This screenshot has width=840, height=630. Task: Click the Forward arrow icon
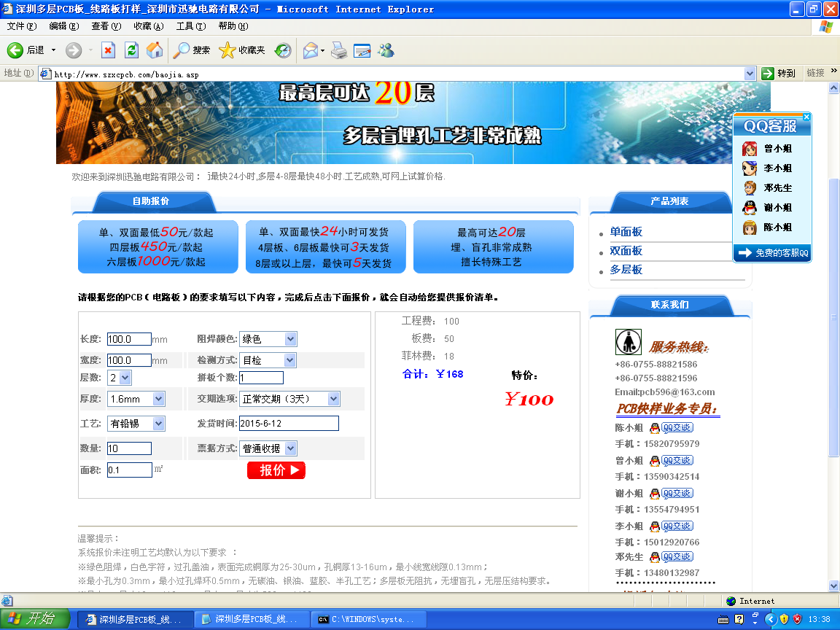74,50
